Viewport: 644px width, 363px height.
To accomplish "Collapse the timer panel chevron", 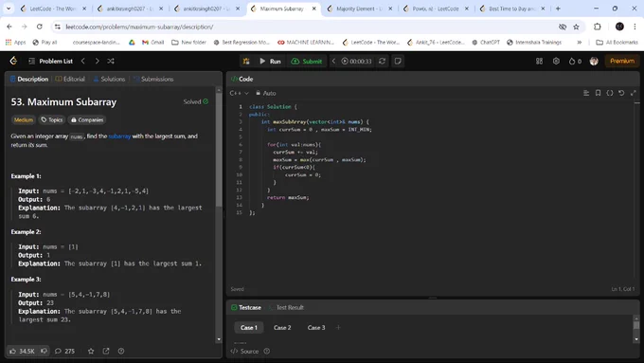I will pos(333,62).
